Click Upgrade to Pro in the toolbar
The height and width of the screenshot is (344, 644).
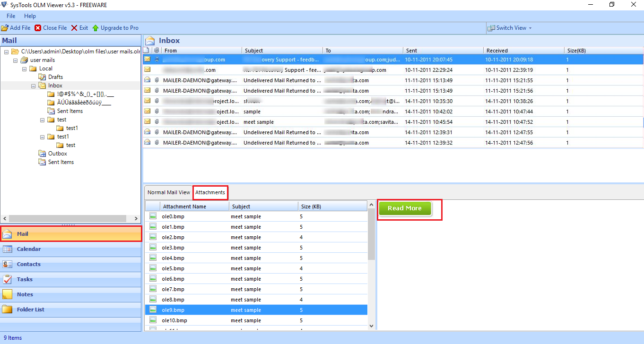pos(115,28)
